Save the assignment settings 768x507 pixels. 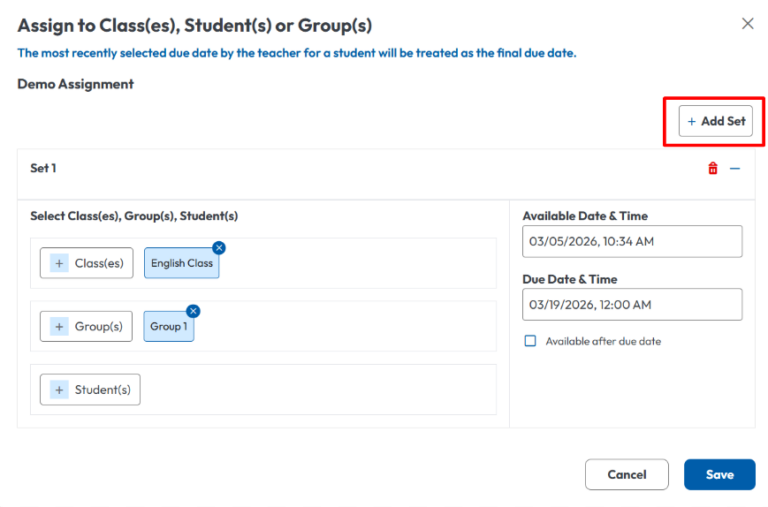719,474
